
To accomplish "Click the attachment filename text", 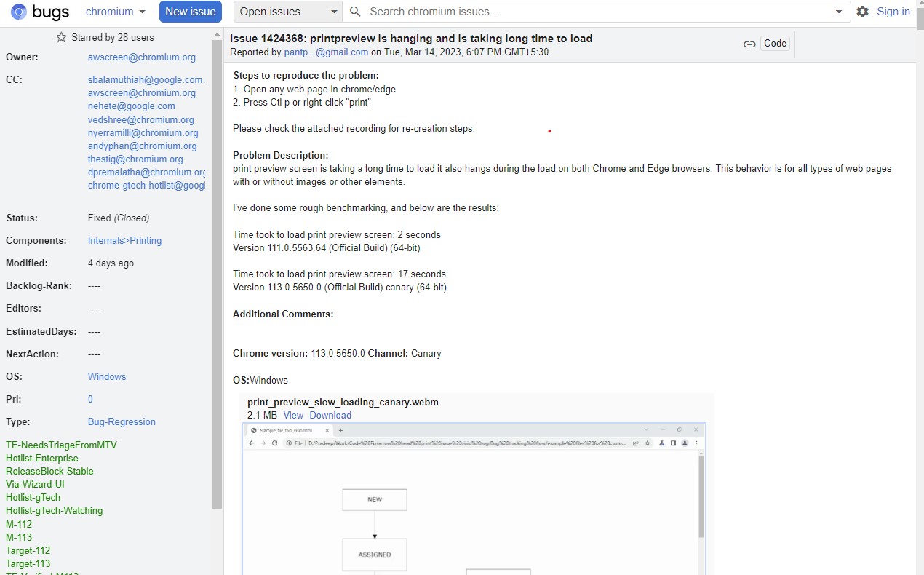I will (x=343, y=402).
